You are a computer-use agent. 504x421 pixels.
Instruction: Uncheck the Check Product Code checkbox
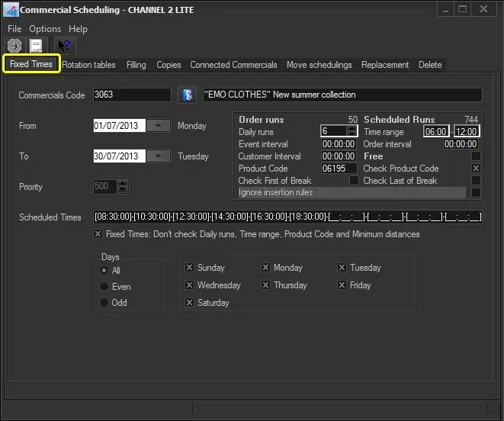pos(476,169)
